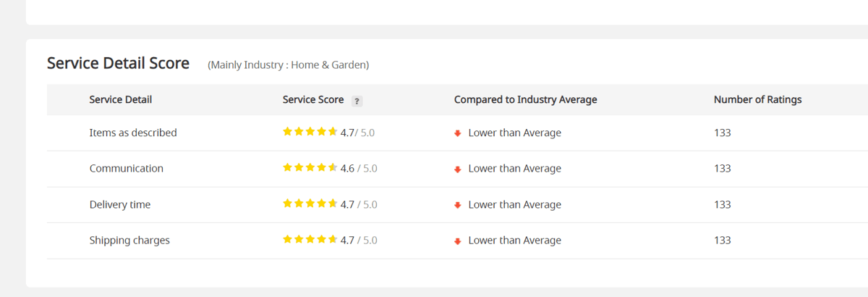Click the 4.6 / 5.0 Communication score
Viewport: 868px width, 297px height.
point(359,168)
